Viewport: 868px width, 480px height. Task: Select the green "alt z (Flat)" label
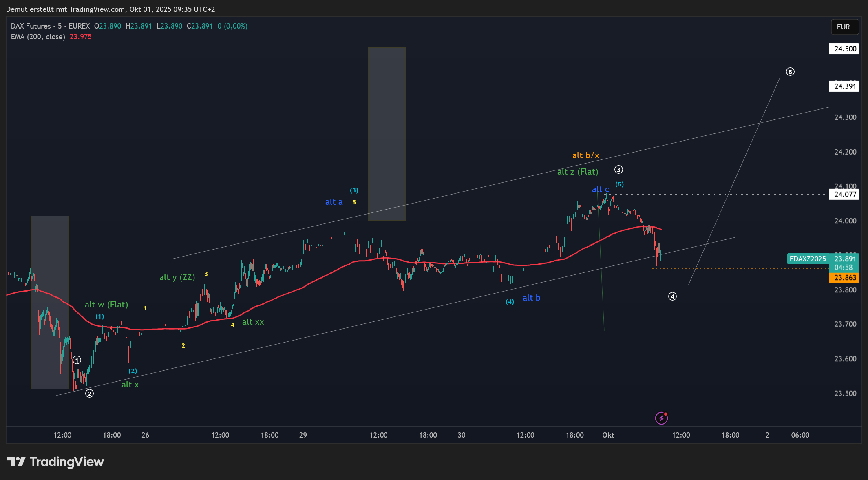point(577,172)
